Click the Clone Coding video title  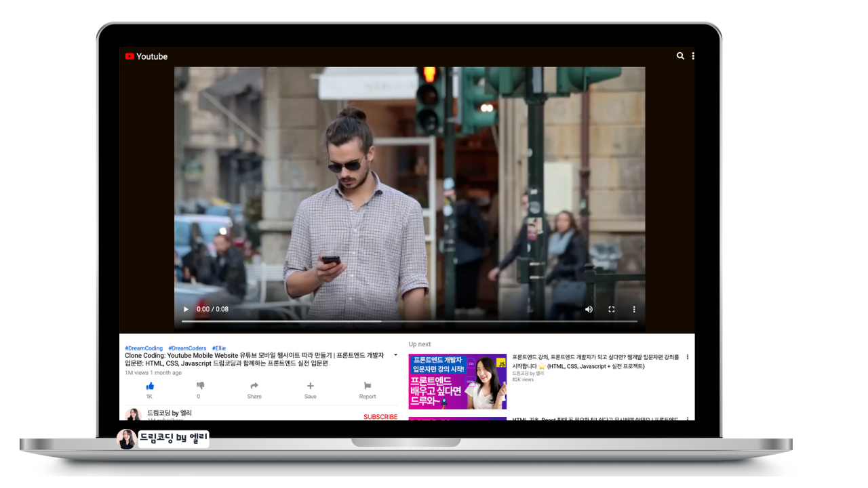(x=254, y=359)
